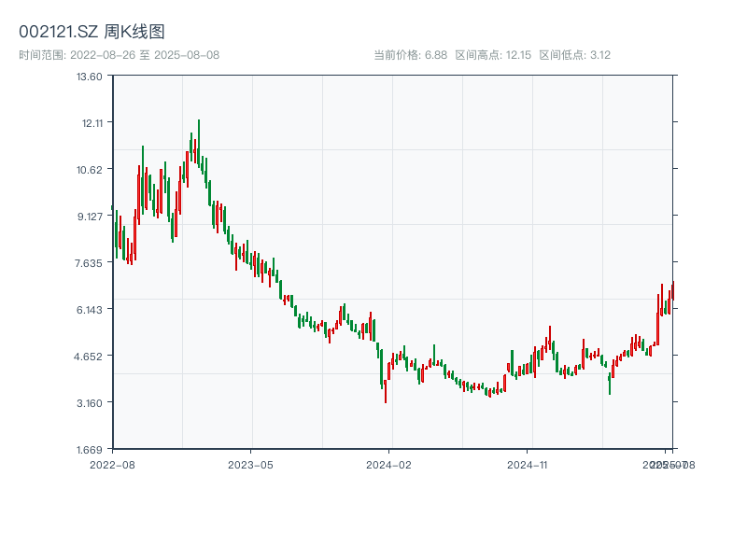
Task: Click the y-axis label 6.143
Action: pos(90,310)
